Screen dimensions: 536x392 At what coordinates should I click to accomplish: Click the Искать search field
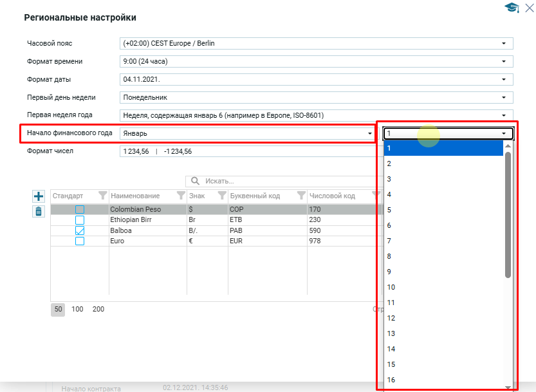coord(283,182)
